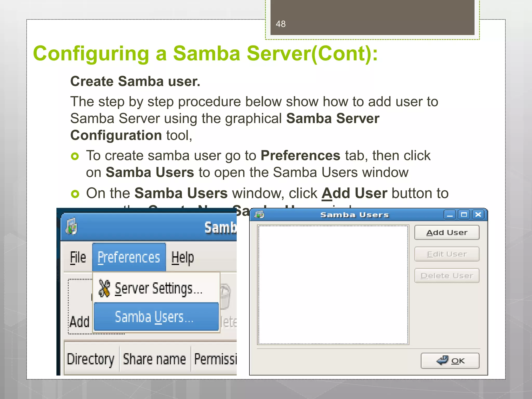
Task: Click Samba Server Configuration window icon
Action: 71,226
